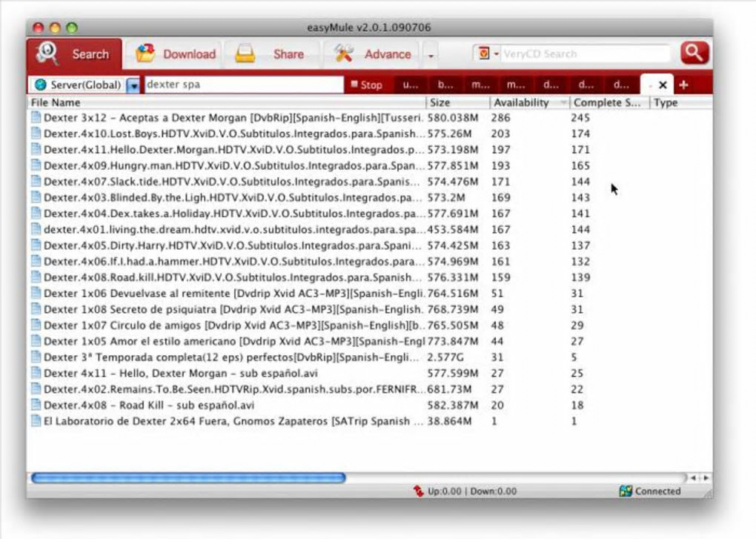Select file icon for Dexter 1x07 Circulo
756x539 pixels.
tap(36, 325)
